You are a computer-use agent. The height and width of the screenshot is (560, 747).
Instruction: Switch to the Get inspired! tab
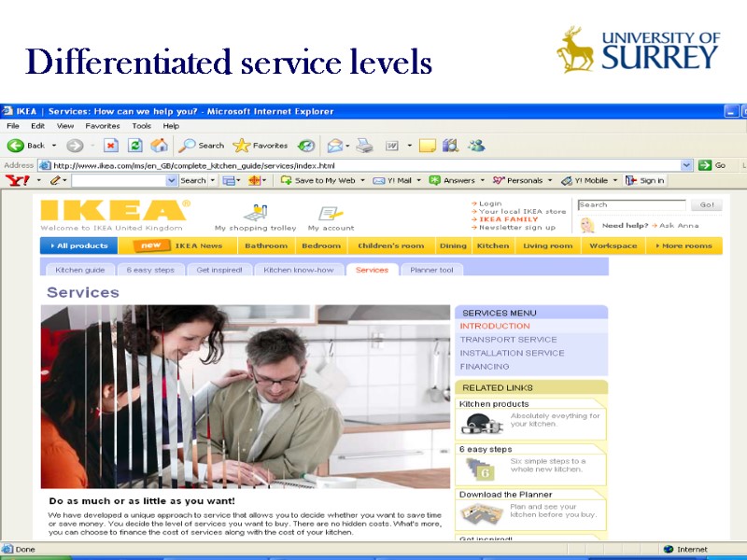(219, 270)
